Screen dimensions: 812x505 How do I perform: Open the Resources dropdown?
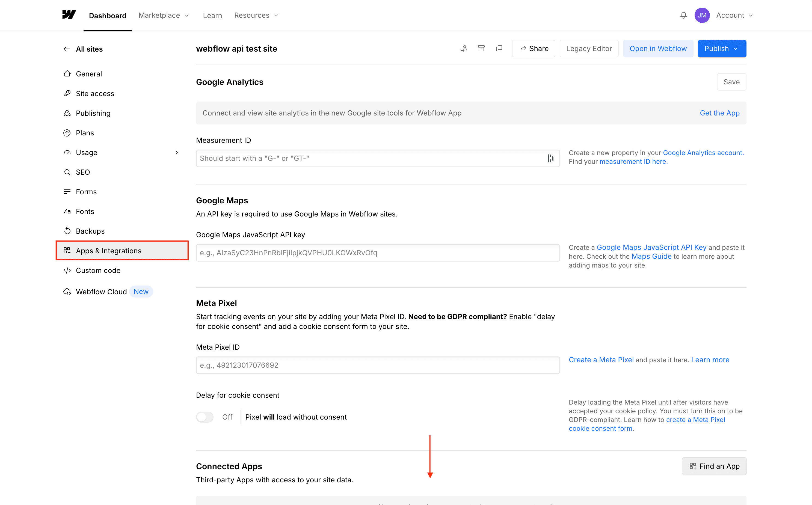[x=256, y=15]
